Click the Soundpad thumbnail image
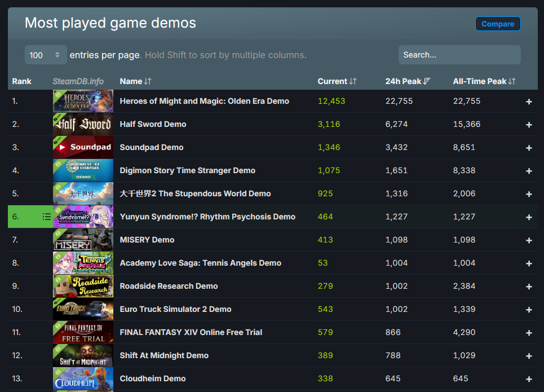This screenshot has height=392, width=544. (x=83, y=147)
